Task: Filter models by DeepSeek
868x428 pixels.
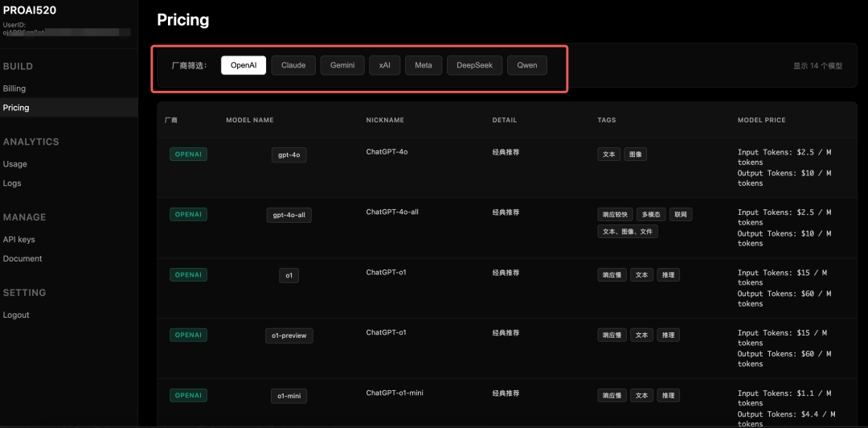Action: tap(474, 65)
